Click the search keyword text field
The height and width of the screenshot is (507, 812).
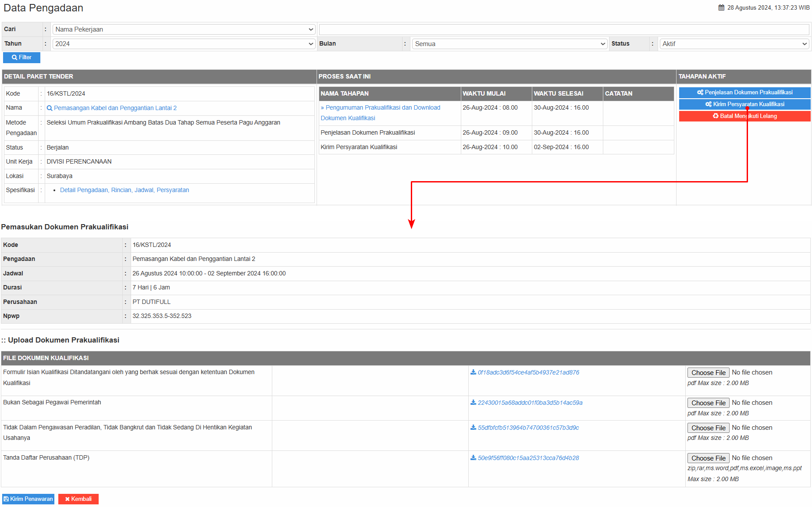tap(564, 29)
